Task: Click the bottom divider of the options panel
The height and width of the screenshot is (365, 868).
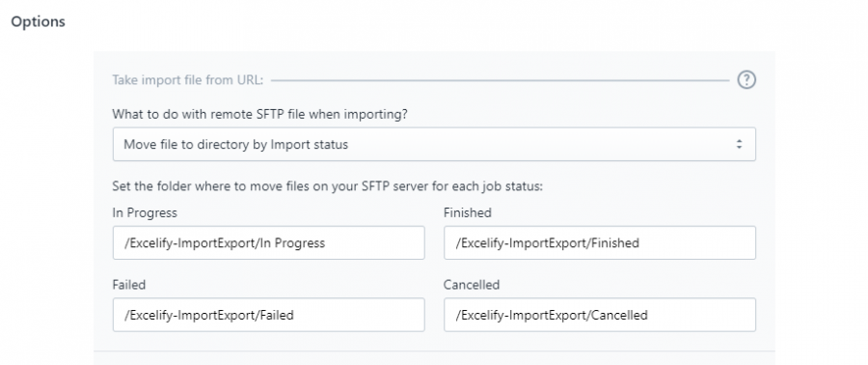Action: click(434, 351)
